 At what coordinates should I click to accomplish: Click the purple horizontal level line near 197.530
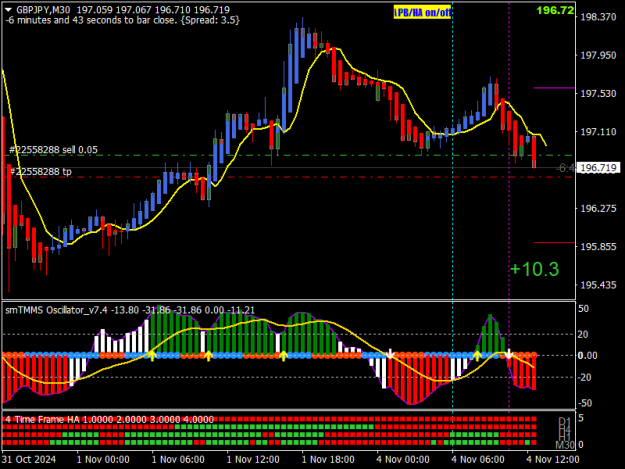(x=554, y=88)
